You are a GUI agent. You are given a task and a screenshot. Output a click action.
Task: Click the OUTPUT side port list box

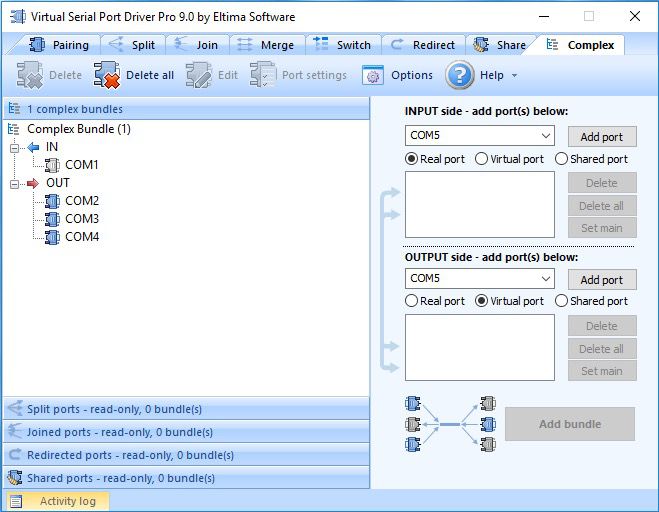(x=480, y=347)
